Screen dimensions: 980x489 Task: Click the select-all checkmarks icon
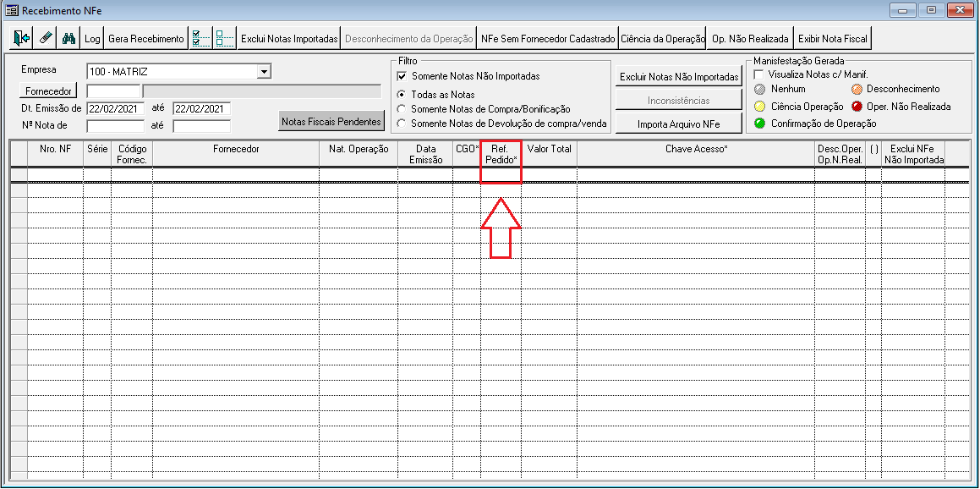[200, 38]
